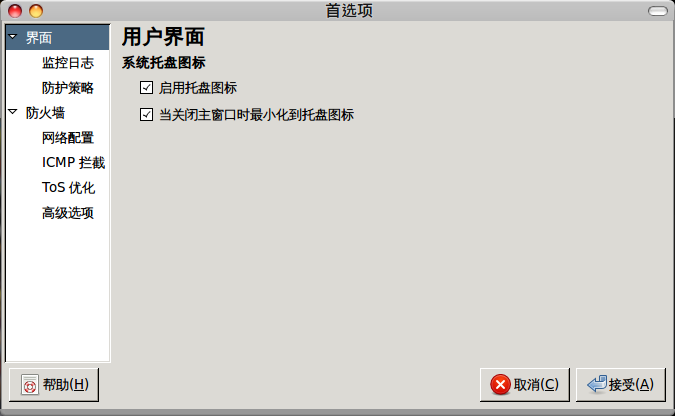
Task: Click the red X cancel icon
Action: (500, 385)
